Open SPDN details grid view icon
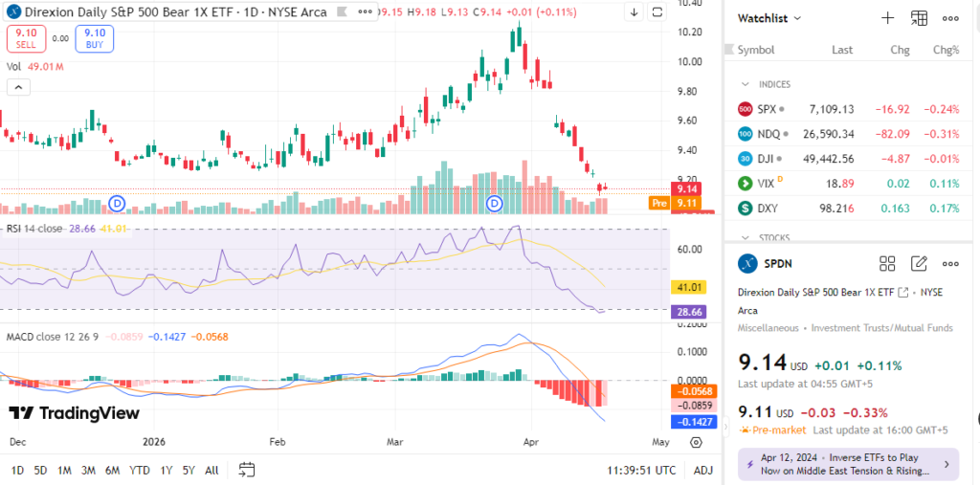 pyautogui.click(x=887, y=264)
